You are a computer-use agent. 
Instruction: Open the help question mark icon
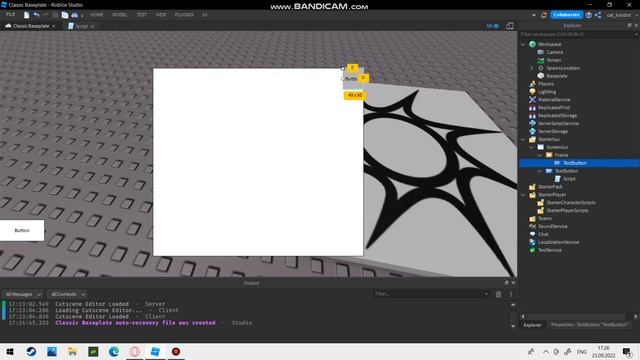589,15
